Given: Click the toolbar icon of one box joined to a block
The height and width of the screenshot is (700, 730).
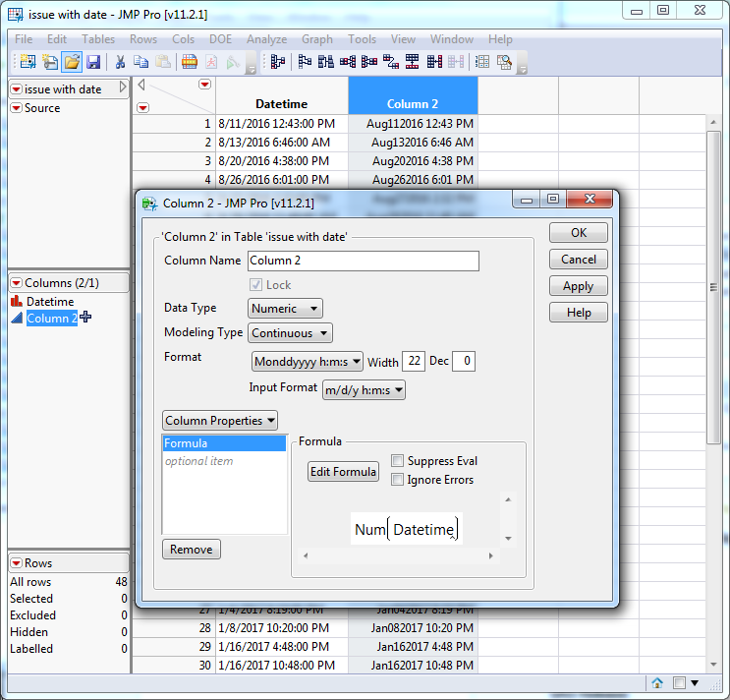Looking at the screenshot, I should pos(369,62).
